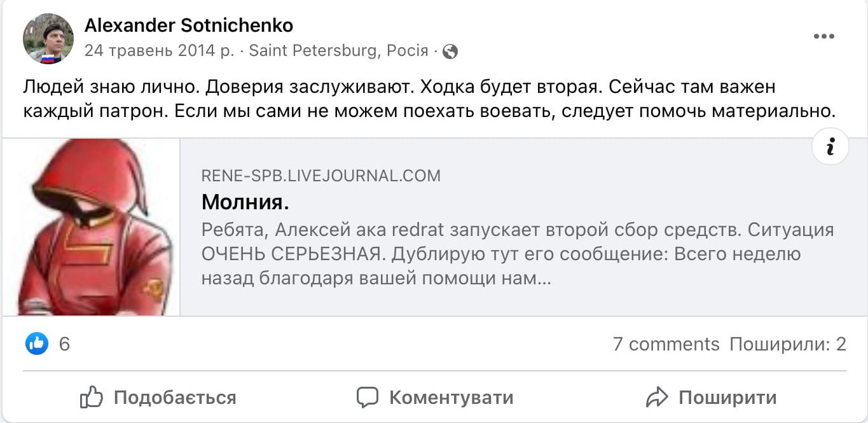Click the globe public-audience icon

tap(450, 52)
